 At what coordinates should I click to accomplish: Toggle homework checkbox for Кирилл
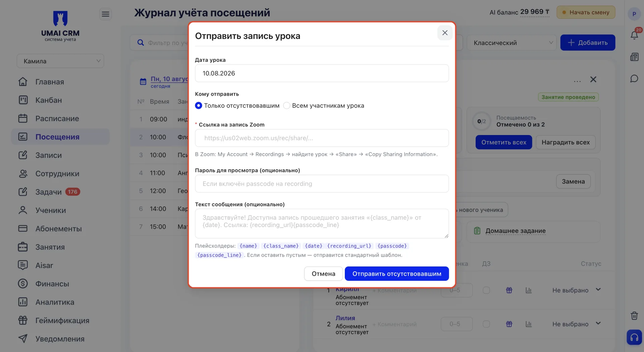[x=486, y=290]
